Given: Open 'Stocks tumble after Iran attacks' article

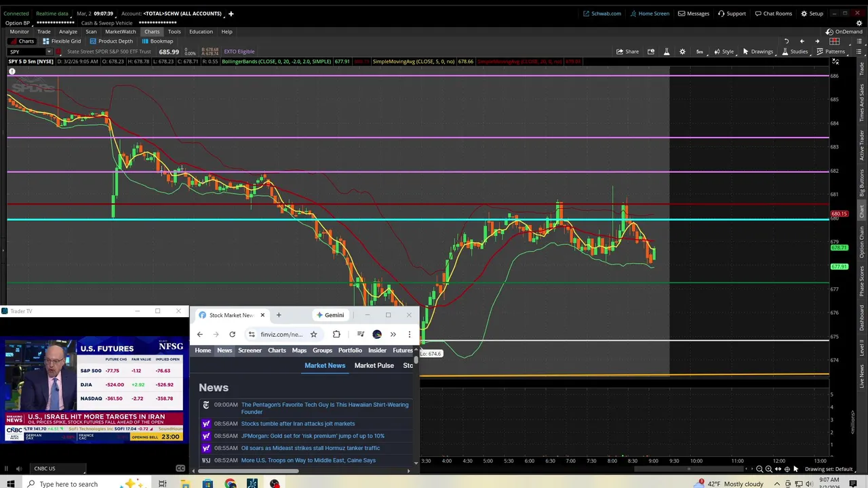Looking at the screenshot, I should (x=298, y=424).
